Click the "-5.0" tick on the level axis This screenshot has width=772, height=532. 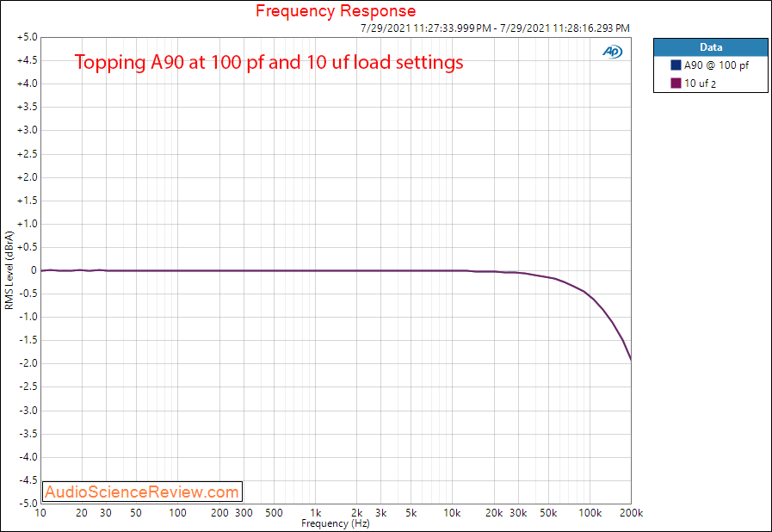[28, 504]
